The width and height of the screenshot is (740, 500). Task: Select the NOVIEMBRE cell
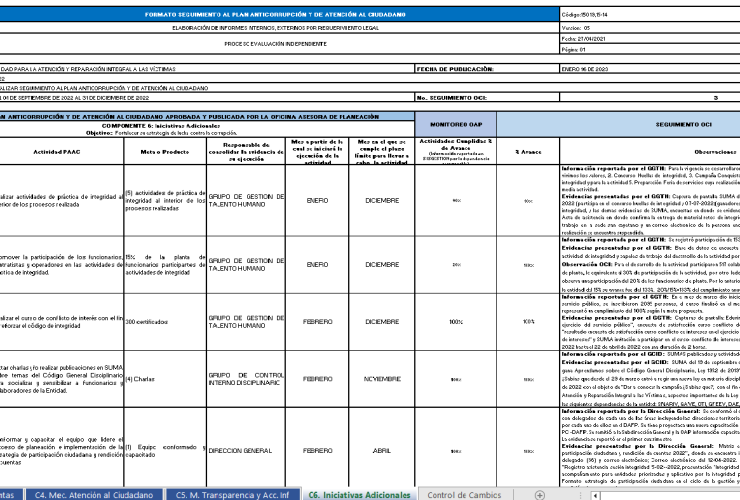[382, 379]
